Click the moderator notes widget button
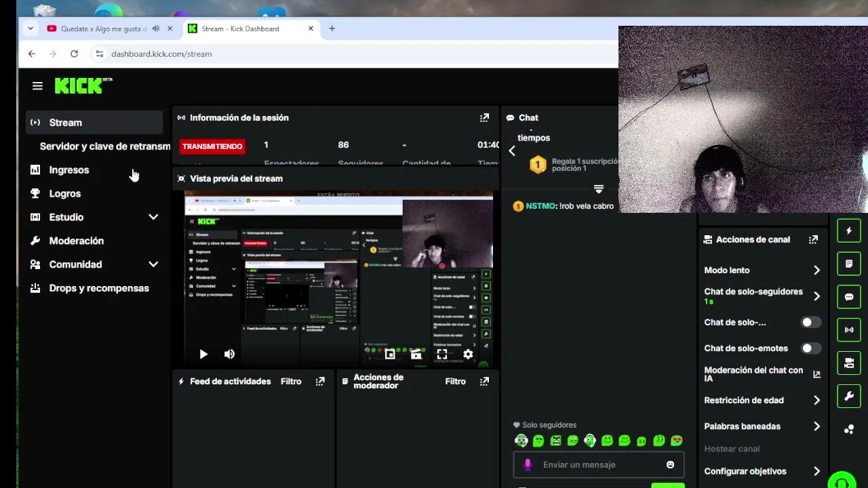The height and width of the screenshot is (488, 868). [849, 264]
